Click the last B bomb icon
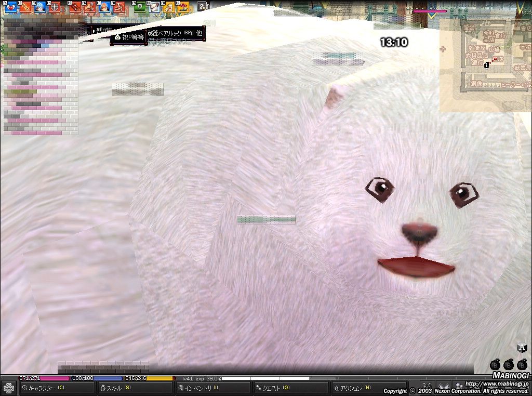 522,365
